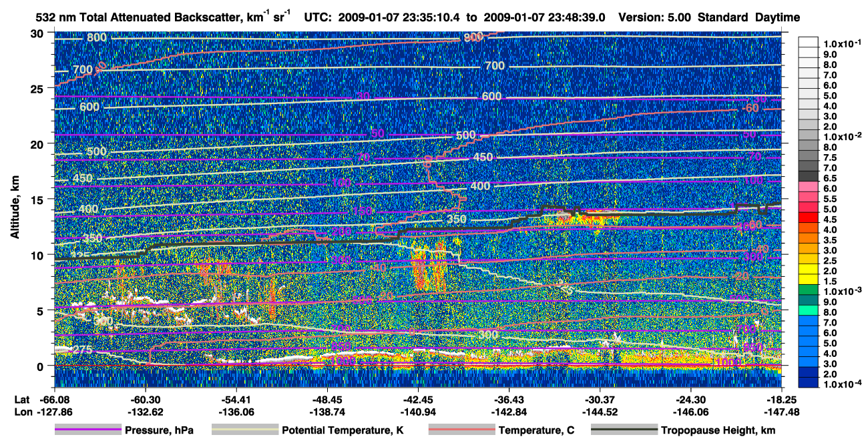Click the "Pressure, hPa" legend label
868x445 pixels.
(160, 431)
